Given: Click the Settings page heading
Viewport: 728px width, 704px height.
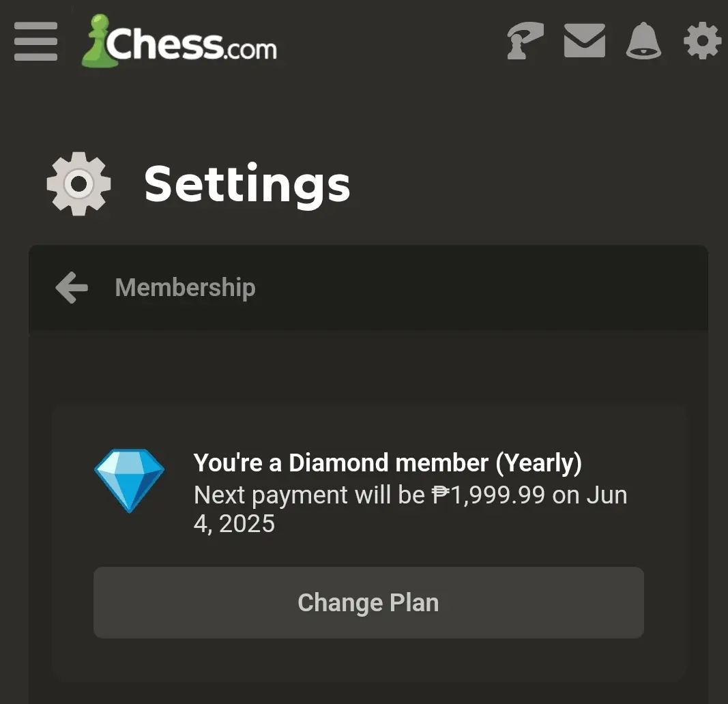Looking at the screenshot, I should click(247, 184).
